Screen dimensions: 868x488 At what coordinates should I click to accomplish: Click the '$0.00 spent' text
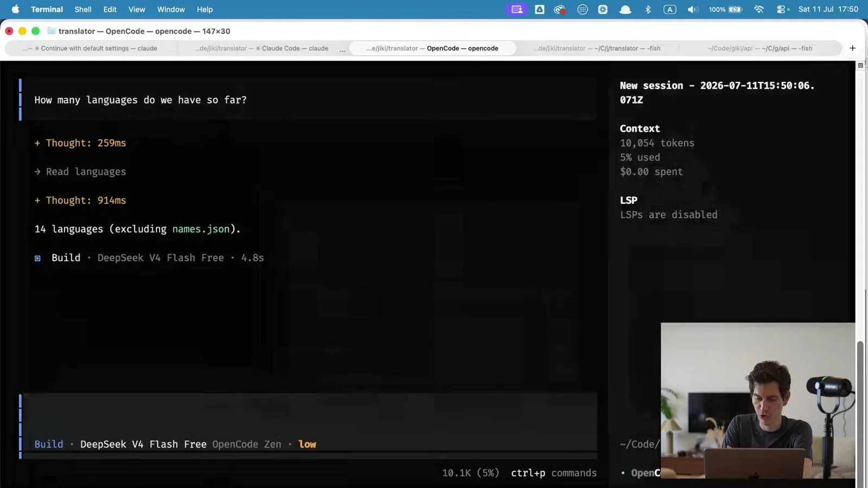[x=651, y=172]
